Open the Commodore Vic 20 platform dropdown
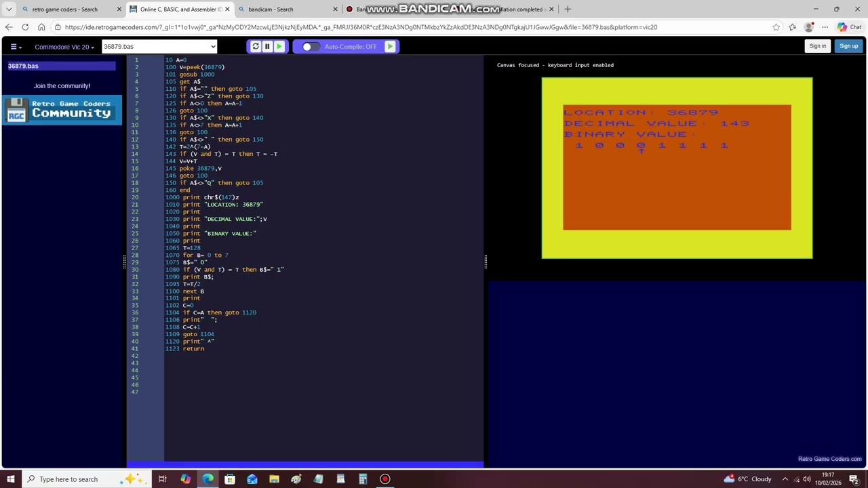 [x=64, y=47]
